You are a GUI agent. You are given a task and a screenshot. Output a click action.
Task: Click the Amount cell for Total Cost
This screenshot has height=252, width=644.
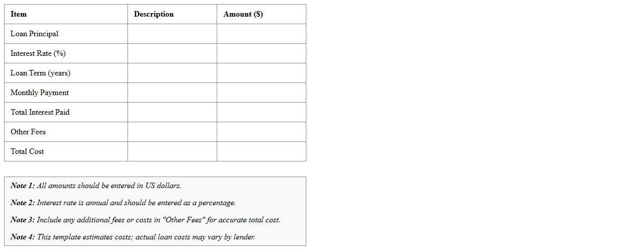coord(261,151)
